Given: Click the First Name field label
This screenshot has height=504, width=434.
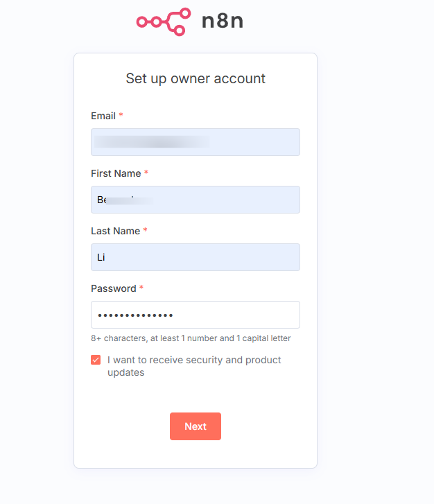Looking at the screenshot, I should tap(116, 173).
